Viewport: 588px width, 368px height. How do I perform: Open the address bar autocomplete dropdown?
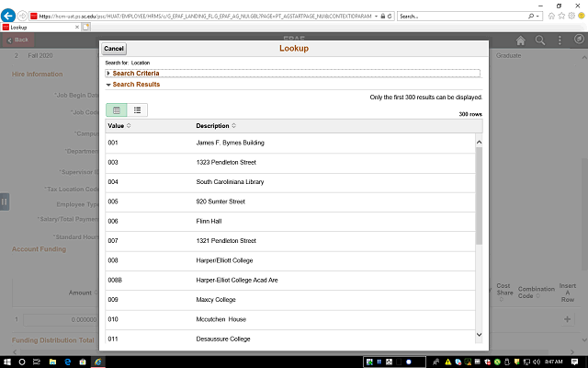[x=376, y=17]
